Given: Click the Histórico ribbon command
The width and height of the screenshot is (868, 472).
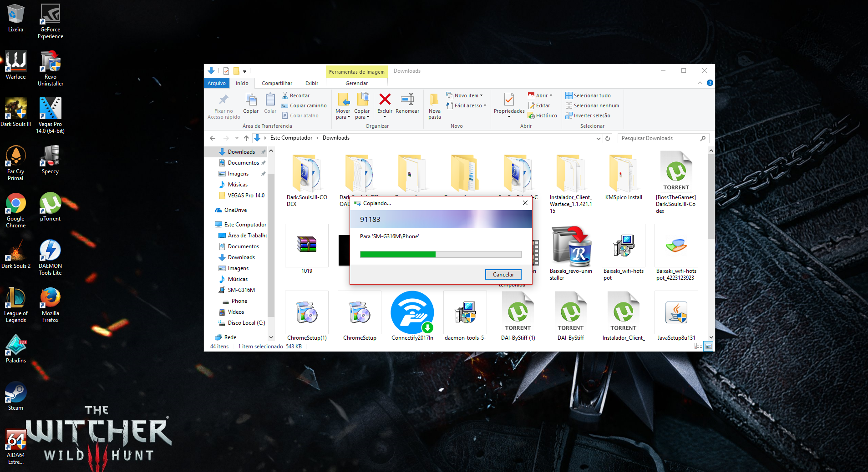Looking at the screenshot, I should click(543, 115).
